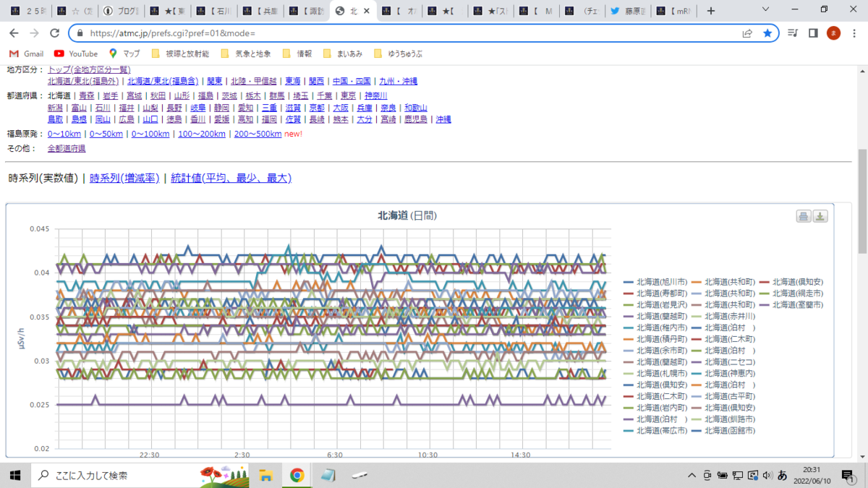Image resolution: width=868 pixels, height=488 pixels.
Task: Open 統計値(平均、最少、最大) link
Action: coord(231,178)
